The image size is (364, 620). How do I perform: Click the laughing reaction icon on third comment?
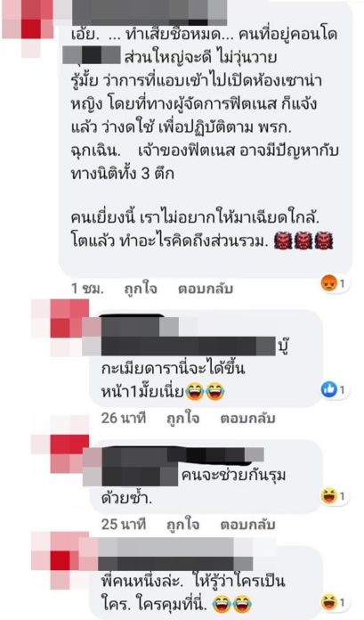(328, 496)
